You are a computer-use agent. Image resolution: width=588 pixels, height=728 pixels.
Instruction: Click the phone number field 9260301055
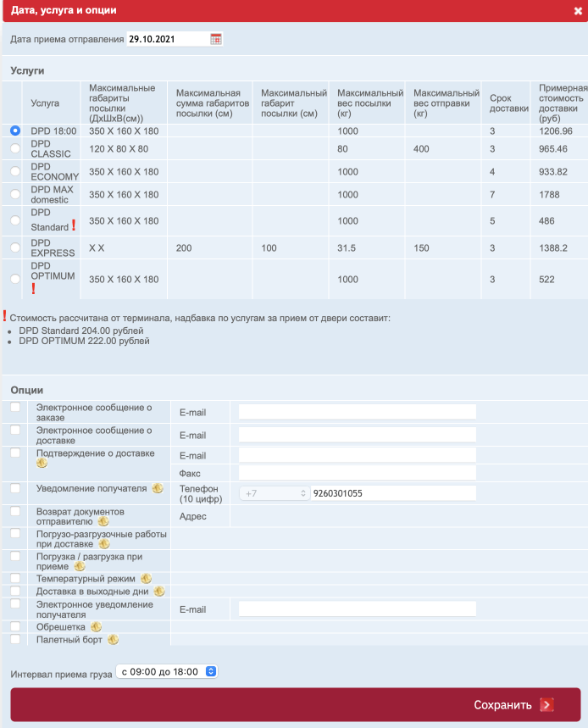pyautogui.click(x=393, y=493)
